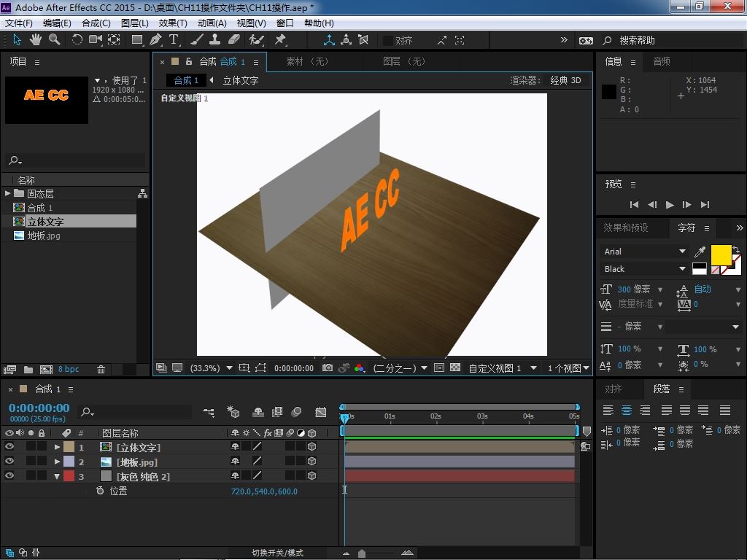Select the Selection arrow tool

(x=18, y=39)
